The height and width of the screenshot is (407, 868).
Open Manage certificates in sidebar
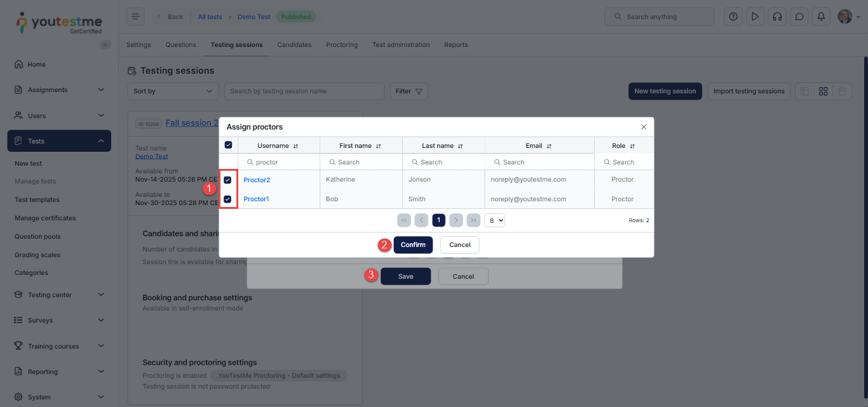click(45, 218)
